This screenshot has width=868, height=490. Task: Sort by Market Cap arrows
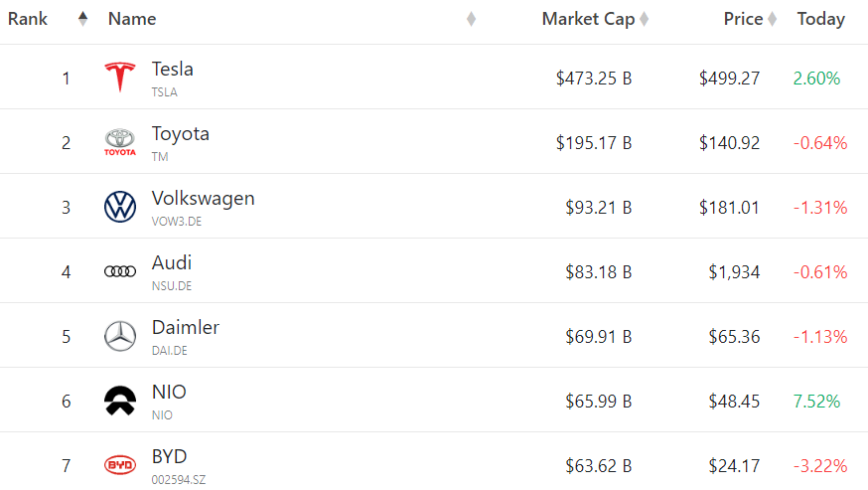[x=644, y=19]
